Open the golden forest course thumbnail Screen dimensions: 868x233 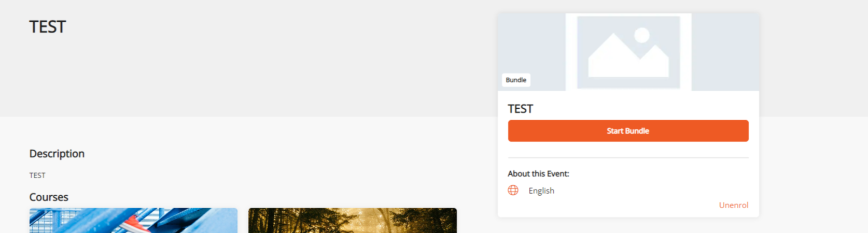(x=353, y=221)
